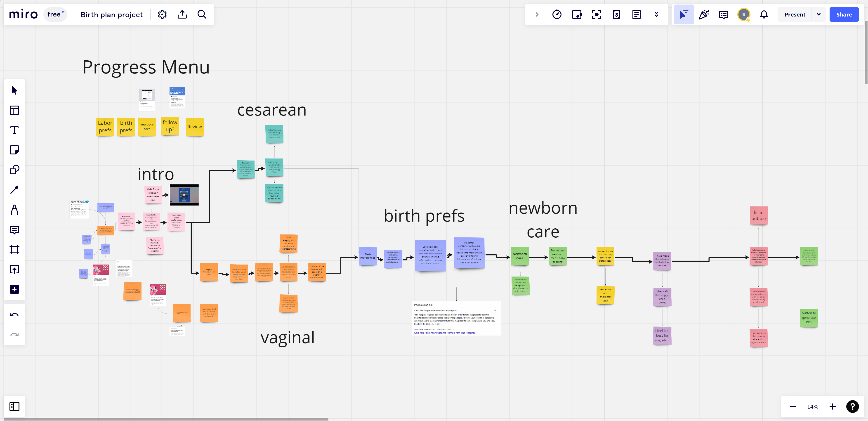Toggle the Frames panel at bottom-left

click(14, 407)
